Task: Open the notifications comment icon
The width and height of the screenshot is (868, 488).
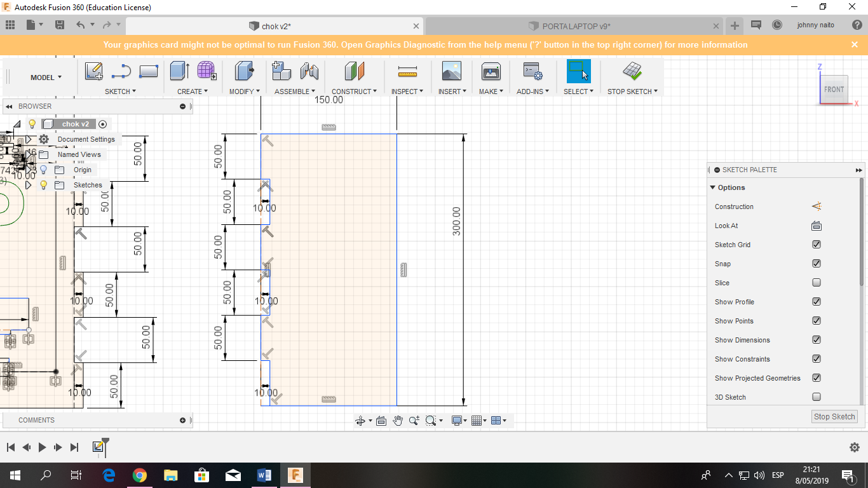Action: pos(756,25)
